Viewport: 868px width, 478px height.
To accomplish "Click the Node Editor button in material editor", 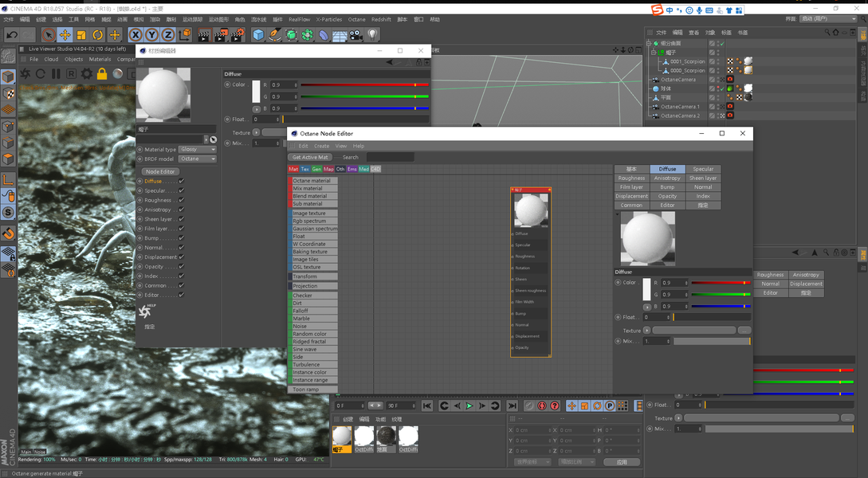I will 160,171.
